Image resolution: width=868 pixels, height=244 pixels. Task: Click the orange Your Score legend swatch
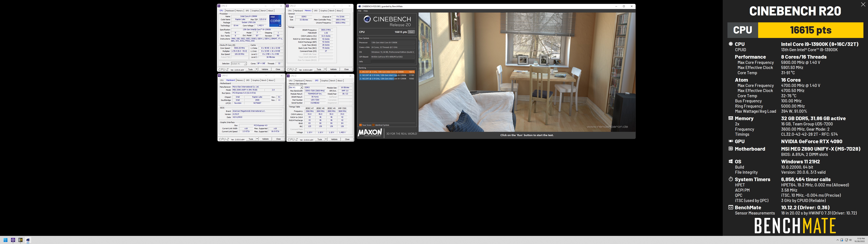click(360, 125)
